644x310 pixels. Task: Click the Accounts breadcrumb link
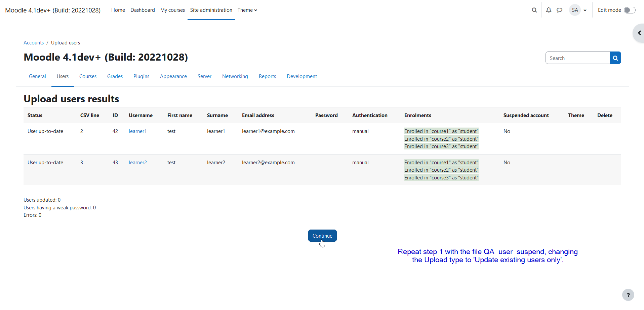pyautogui.click(x=34, y=43)
